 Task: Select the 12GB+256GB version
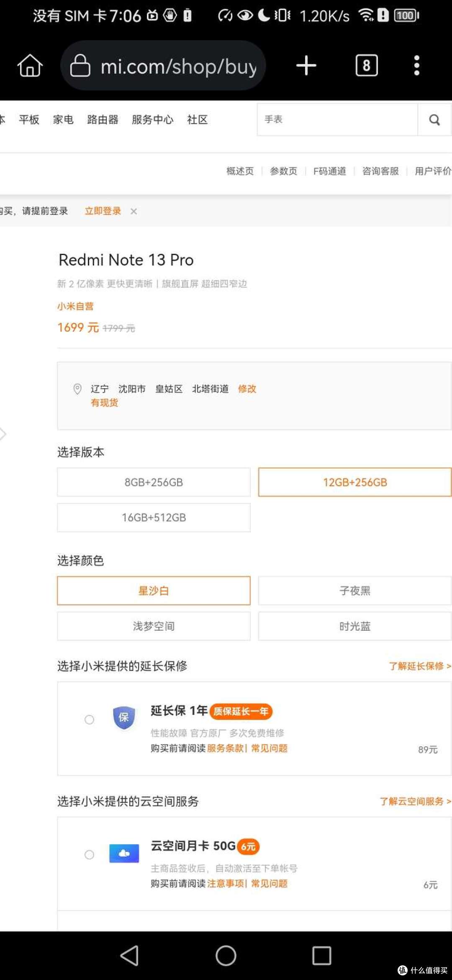[x=355, y=482]
